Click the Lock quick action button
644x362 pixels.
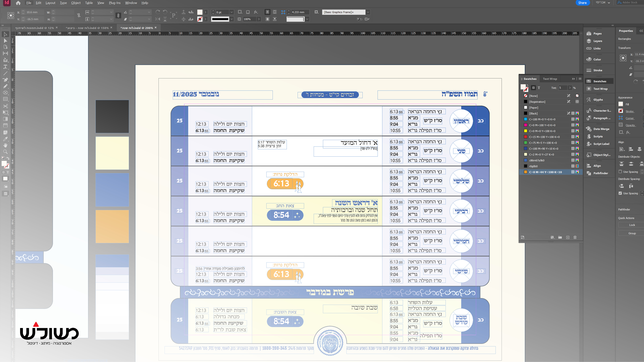(x=632, y=225)
